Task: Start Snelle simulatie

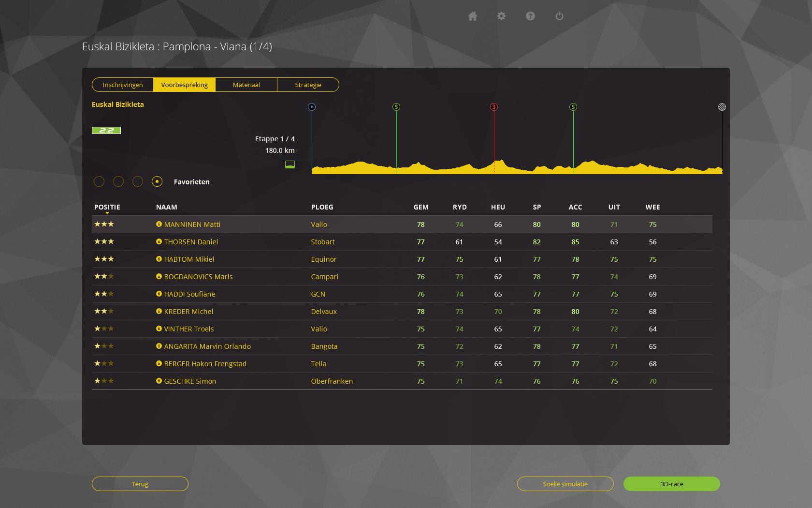Action: click(x=565, y=484)
